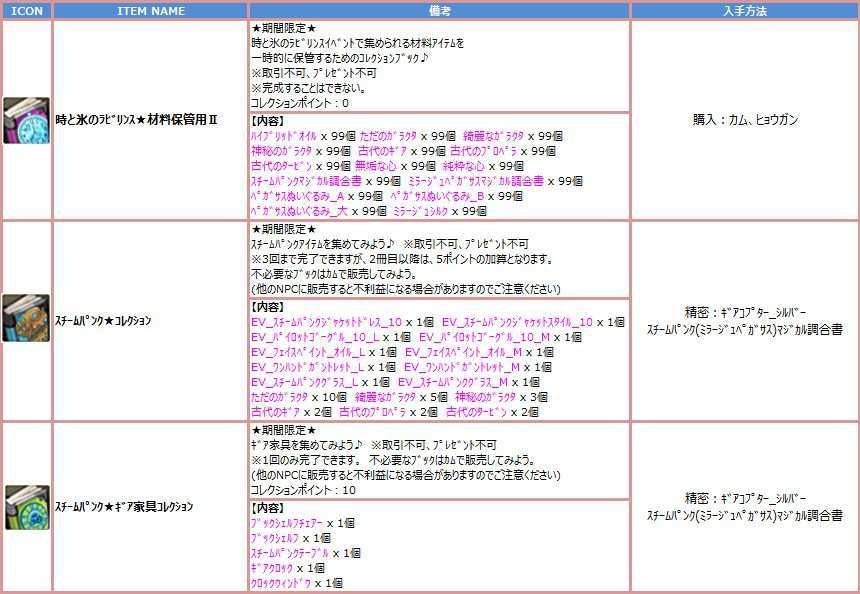This screenshot has width=860, height=594.
Task: Click the 時と氷のラビリンス material storage book icon
Action: pos(26,120)
